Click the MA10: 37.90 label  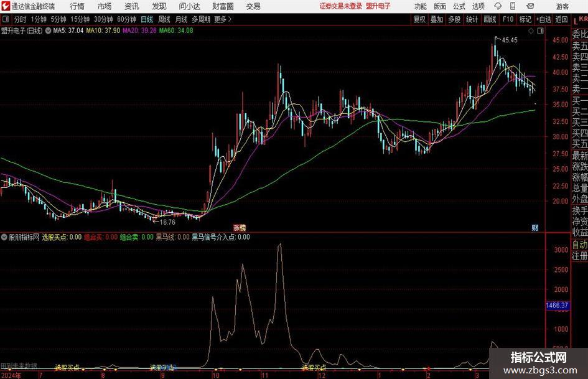tap(103, 30)
